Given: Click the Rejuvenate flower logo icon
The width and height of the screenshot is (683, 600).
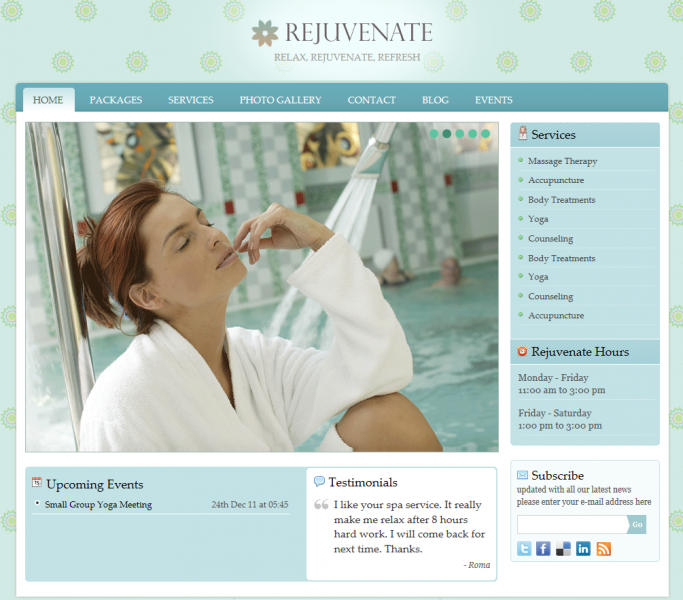Looking at the screenshot, I should click(x=265, y=33).
